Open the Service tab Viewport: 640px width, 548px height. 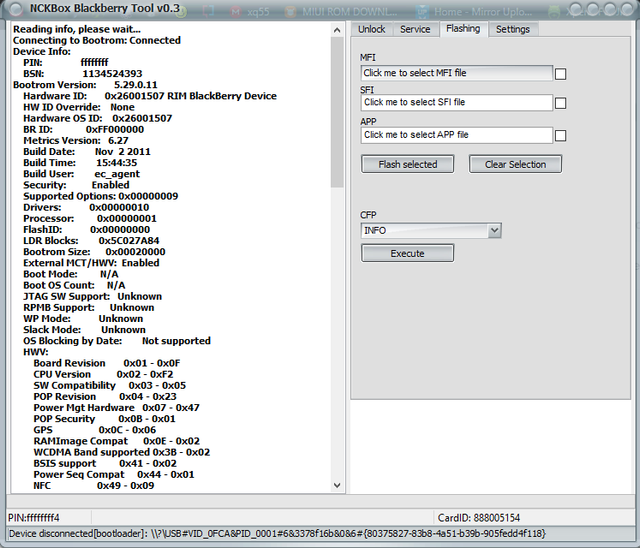(415, 29)
